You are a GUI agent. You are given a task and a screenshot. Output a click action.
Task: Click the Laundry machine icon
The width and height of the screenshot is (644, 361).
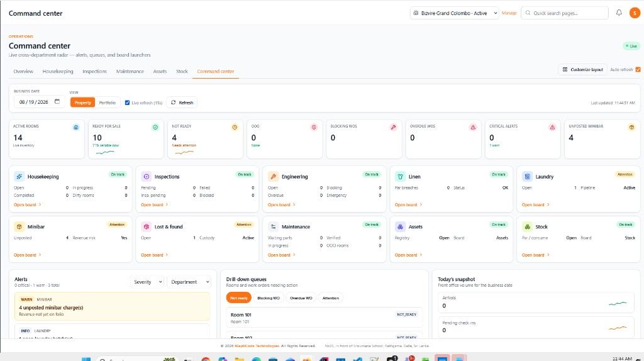[528, 177]
